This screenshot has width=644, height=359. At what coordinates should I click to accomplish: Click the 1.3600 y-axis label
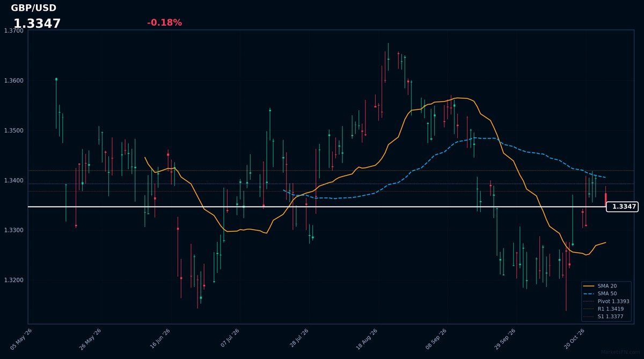(13, 80)
